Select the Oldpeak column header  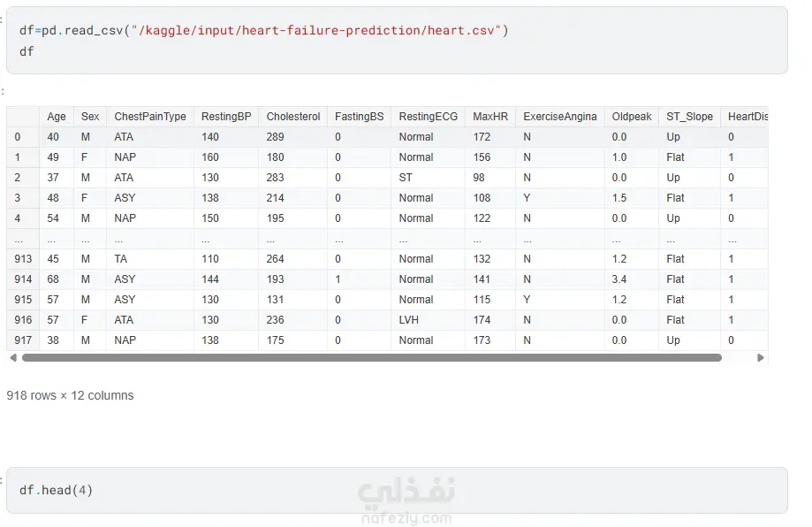click(632, 117)
